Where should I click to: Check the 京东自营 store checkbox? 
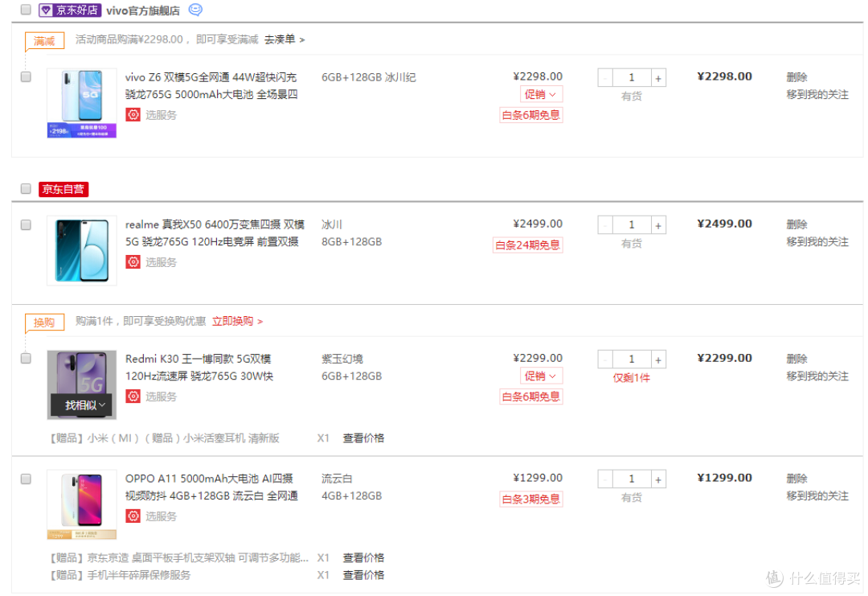(26, 189)
